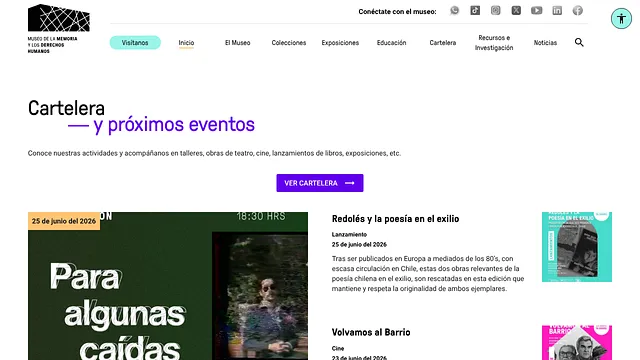Click the Museo de la Memoria logo

click(x=59, y=29)
